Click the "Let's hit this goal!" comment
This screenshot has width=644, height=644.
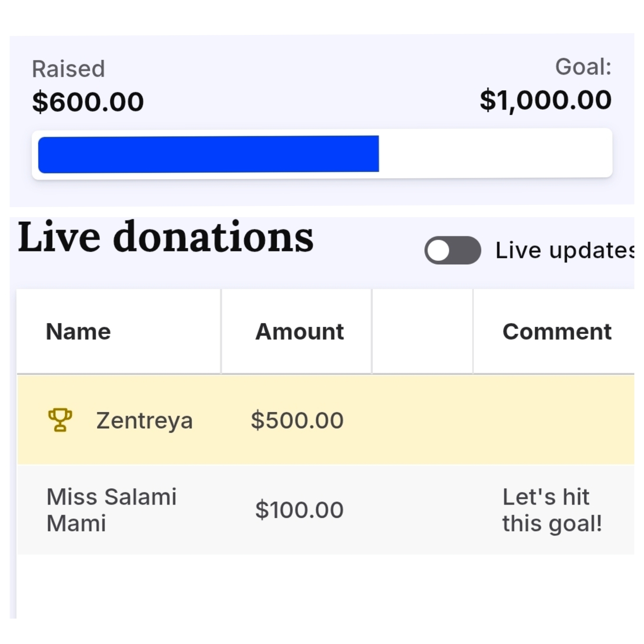[552, 510]
